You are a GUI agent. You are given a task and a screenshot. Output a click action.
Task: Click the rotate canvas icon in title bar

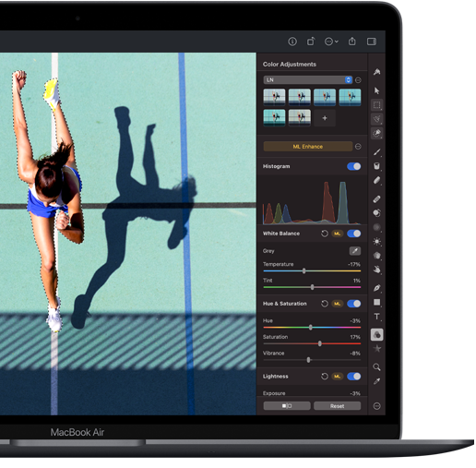pyautogui.click(x=311, y=42)
